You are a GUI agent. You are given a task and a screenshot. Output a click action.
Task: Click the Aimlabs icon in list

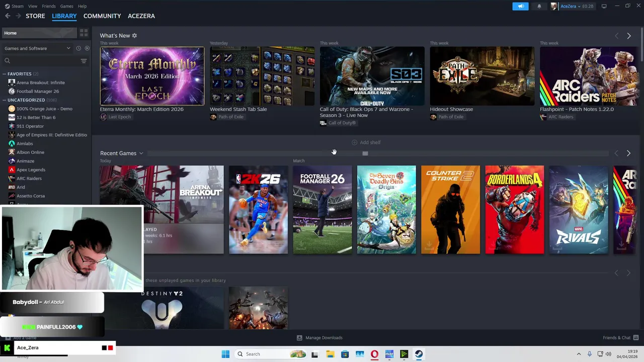coord(12,144)
